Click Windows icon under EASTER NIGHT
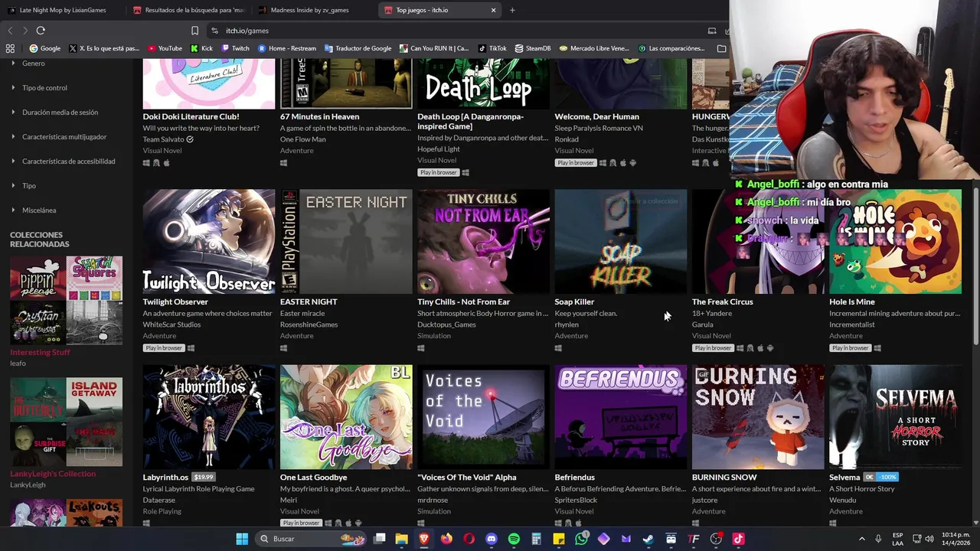The height and width of the screenshot is (551, 980). 283,348
